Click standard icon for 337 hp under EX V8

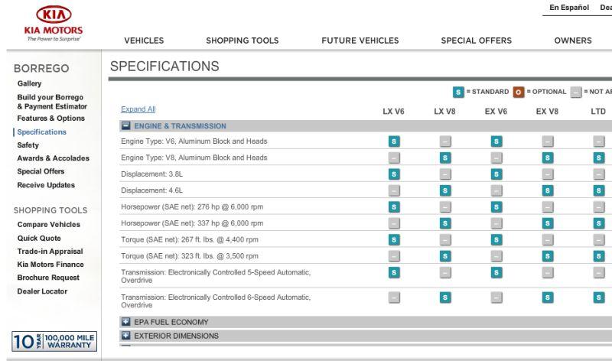coord(547,223)
